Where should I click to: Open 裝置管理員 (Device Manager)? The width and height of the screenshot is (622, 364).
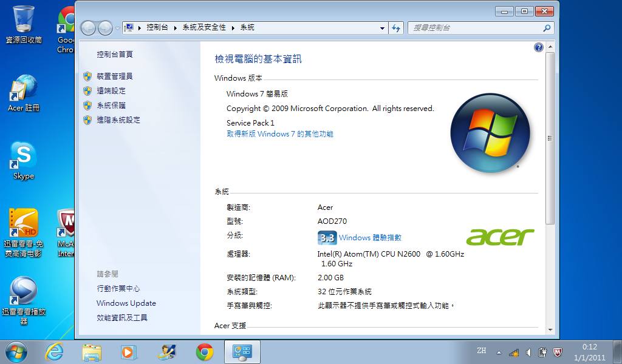(x=115, y=76)
